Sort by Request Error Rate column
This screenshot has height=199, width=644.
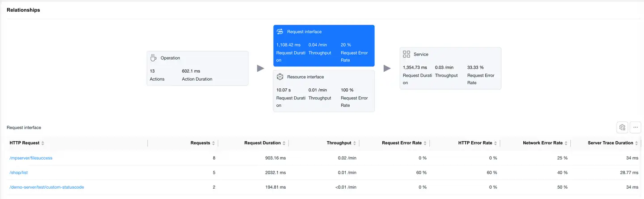point(425,143)
